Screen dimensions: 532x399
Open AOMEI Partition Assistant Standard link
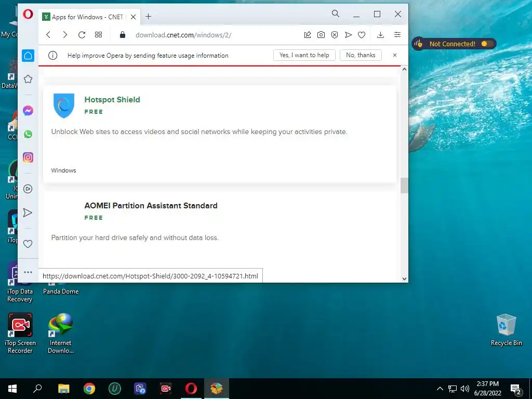click(151, 206)
